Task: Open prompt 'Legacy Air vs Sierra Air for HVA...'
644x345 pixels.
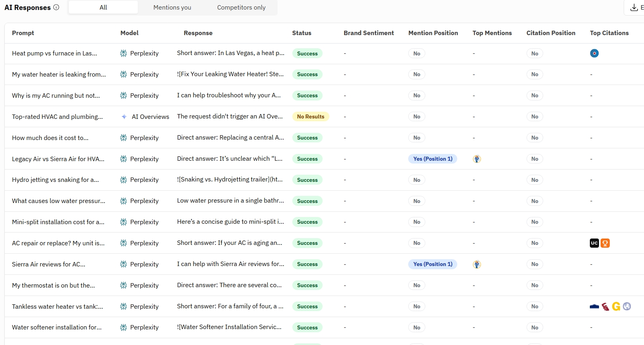Action: (x=58, y=159)
